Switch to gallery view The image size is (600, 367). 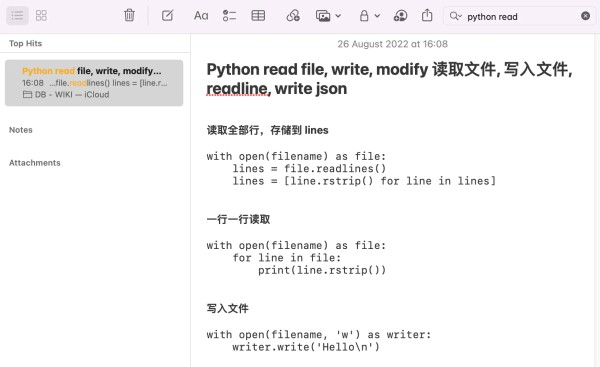tap(41, 16)
